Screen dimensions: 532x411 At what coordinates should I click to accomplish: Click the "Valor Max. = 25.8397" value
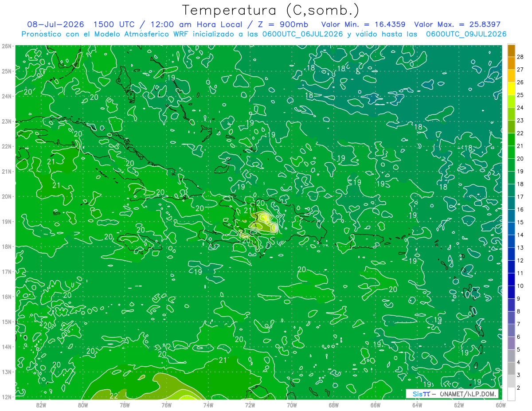458,25
